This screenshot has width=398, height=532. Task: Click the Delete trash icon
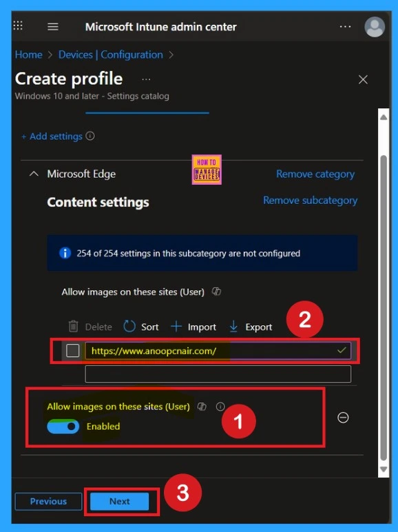(73, 327)
